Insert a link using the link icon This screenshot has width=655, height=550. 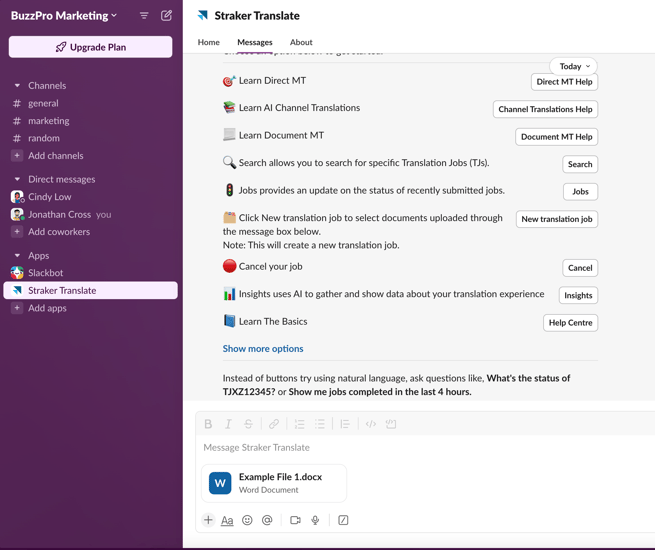click(x=274, y=424)
